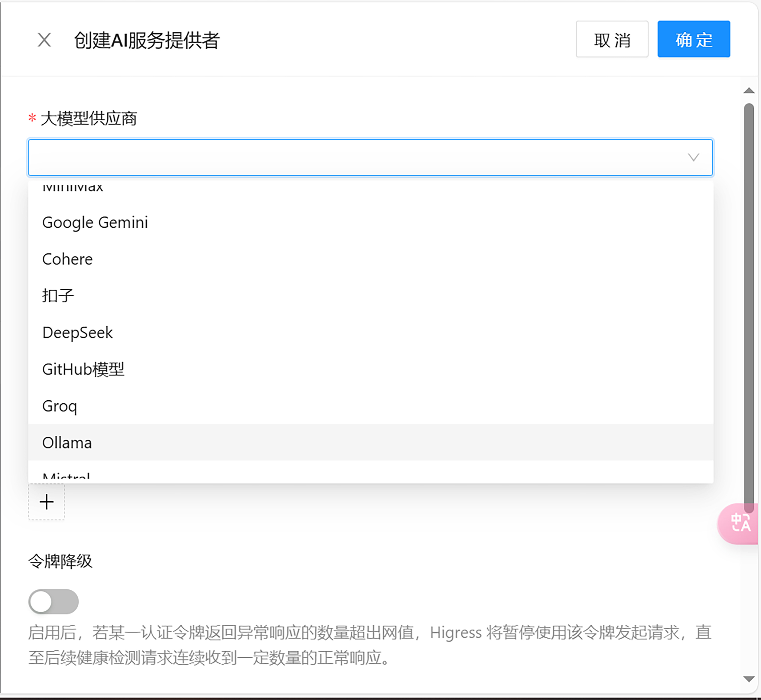The width and height of the screenshot is (761, 700).
Task: Pick 扣子 provider option
Action: click(x=58, y=296)
